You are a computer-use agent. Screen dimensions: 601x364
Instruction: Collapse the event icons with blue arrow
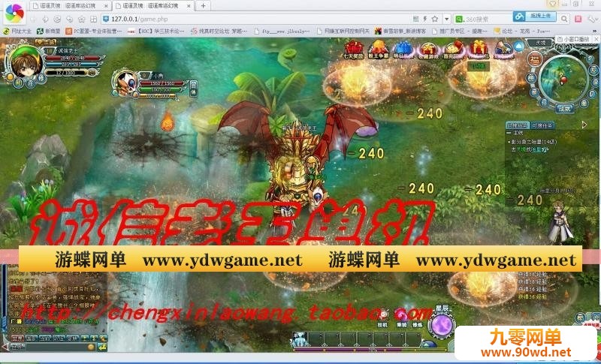tap(518, 47)
